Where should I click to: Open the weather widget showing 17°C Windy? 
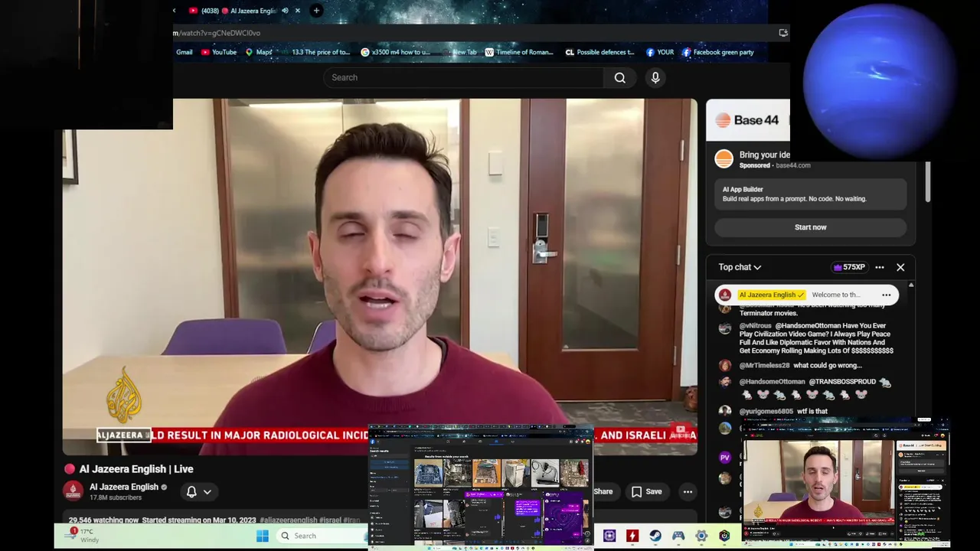click(81, 536)
